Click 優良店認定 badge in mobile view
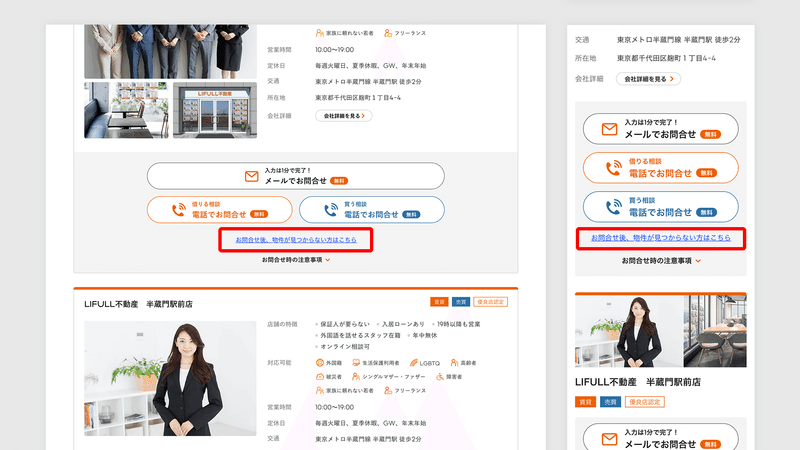 [644, 402]
